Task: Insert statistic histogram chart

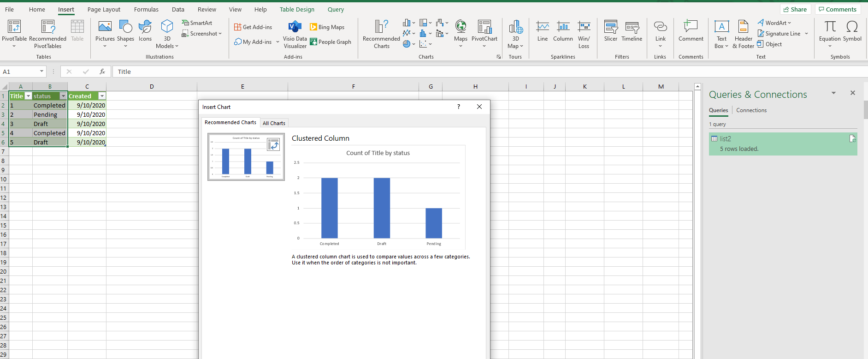Action: (425, 33)
